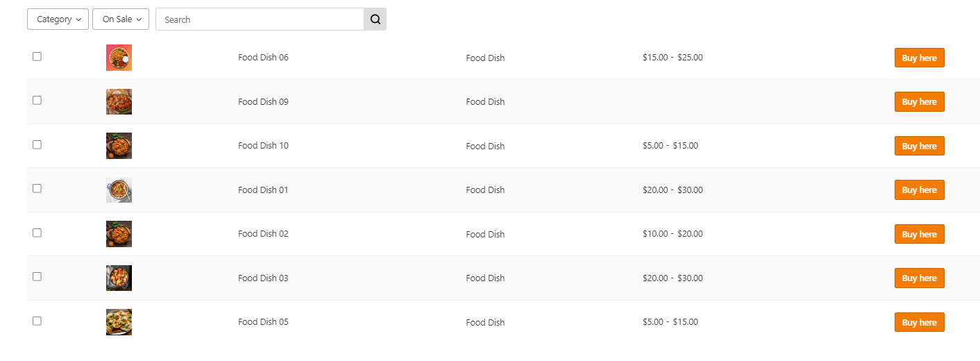Click the search magnifier icon button
Screen dimensions: 980x361
(x=375, y=19)
